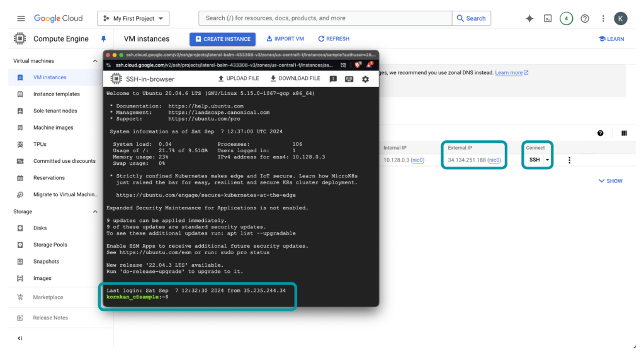Unpin Compute Engine with the pin icon

coord(103,39)
